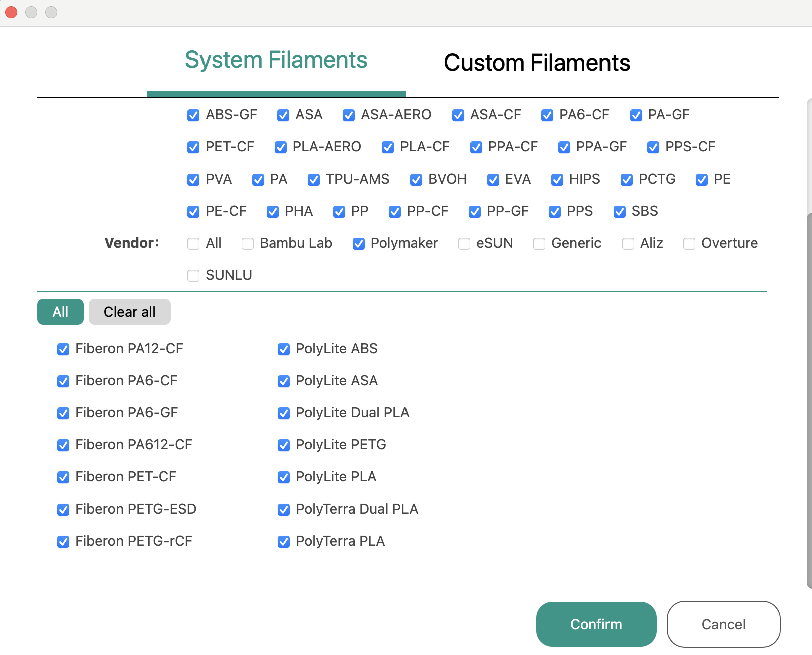
Task: Enable Bambu Lab vendor filter
Action: click(x=248, y=244)
